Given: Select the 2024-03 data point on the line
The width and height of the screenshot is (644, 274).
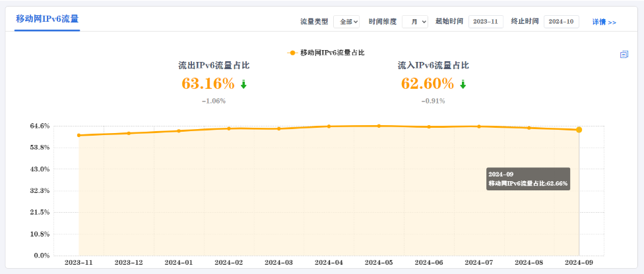Looking at the screenshot, I should pyautogui.click(x=279, y=129).
